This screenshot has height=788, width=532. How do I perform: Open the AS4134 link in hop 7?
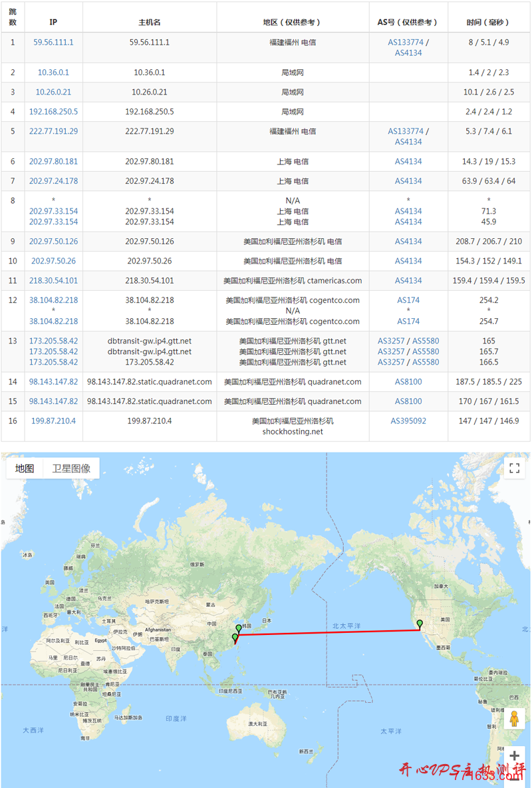(x=408, y=181)
